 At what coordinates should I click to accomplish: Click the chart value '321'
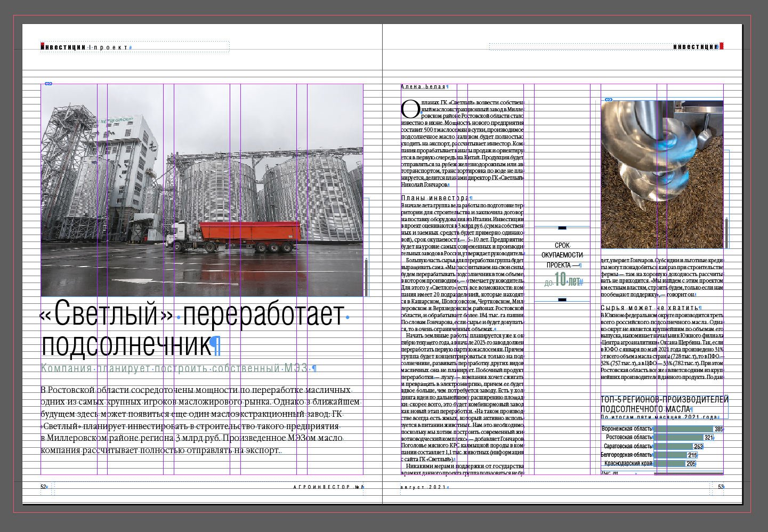pyautogui.click(x=708, y=438)
